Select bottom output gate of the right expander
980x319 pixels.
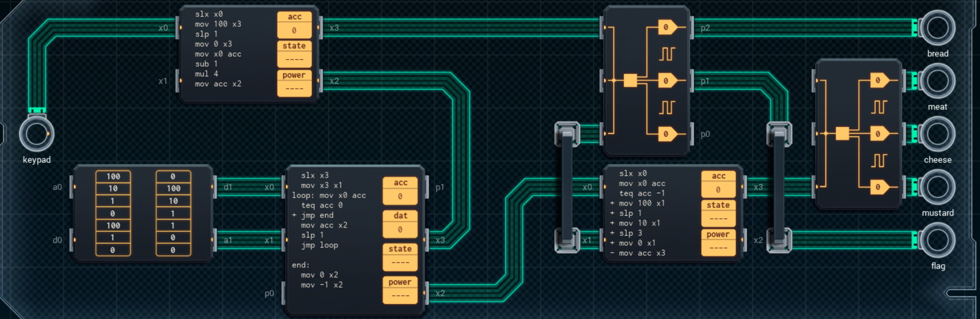click(x=879, y=188)
